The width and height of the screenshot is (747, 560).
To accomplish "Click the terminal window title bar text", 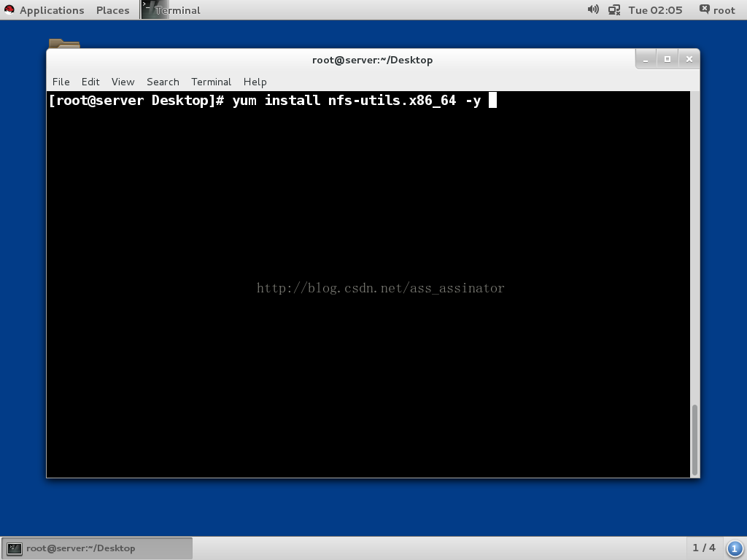I will 373,60.
